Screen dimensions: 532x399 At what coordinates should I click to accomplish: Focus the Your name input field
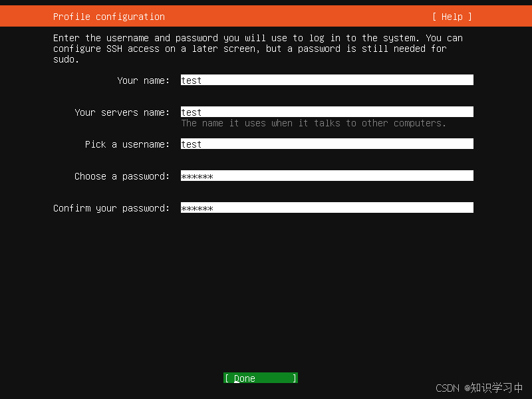click(327, 80)
